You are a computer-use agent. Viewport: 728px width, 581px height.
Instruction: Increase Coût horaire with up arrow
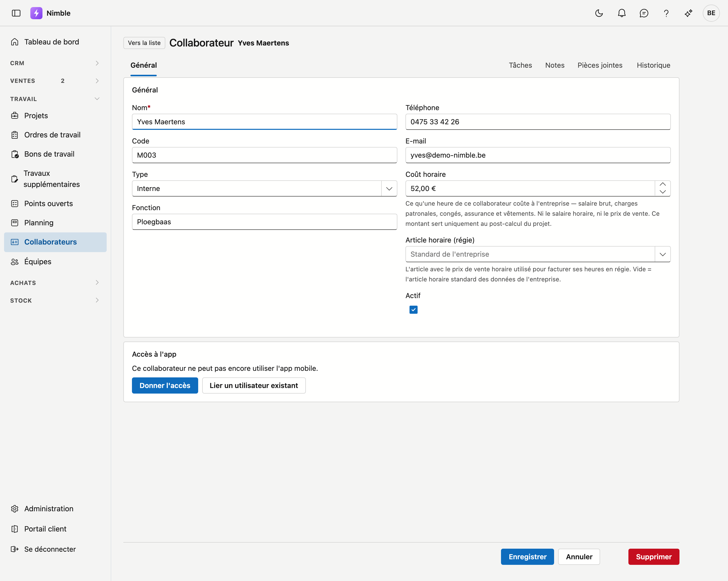663,184
